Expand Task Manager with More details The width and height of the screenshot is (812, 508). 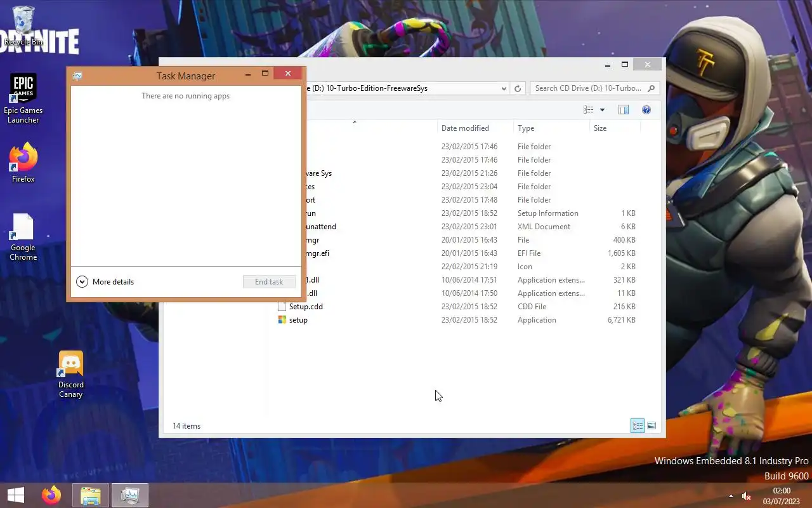105,282
